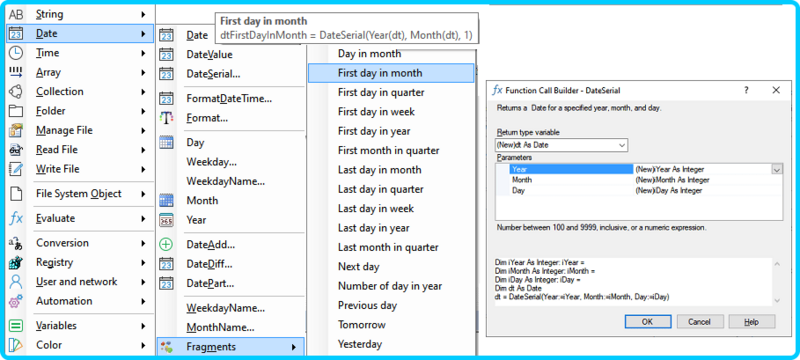The width and height of the screenshot is (800, 360).
Task: Click the icon beside FormatDateTime
Action: point(166,99)
